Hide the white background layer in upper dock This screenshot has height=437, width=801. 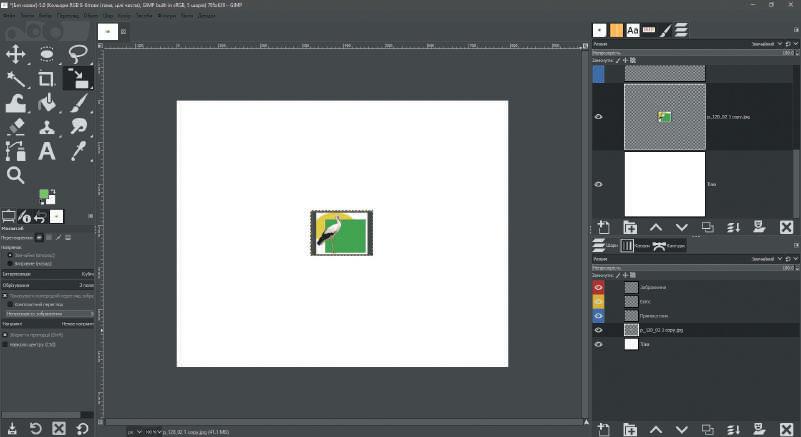pyautogui.click(x=599, y=184)
